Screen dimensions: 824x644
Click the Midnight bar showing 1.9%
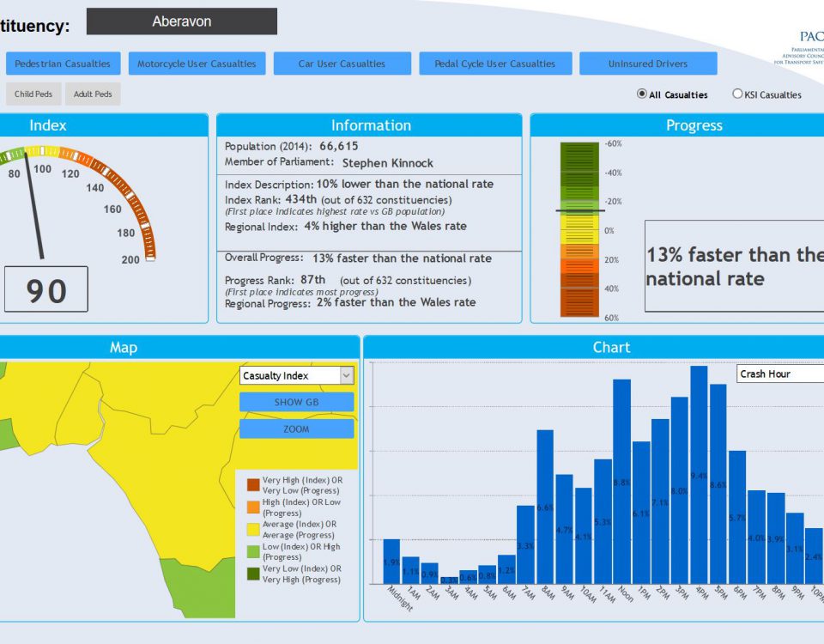tap(391, 562)
